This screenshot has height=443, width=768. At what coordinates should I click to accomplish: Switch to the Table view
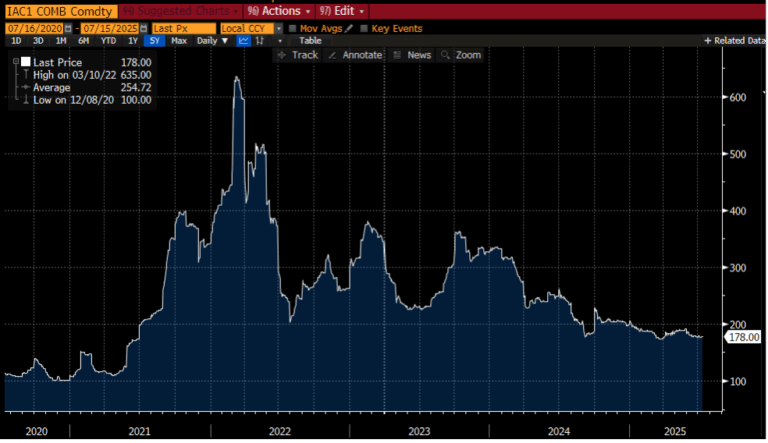pyautogui.click(x=310, y=41)
